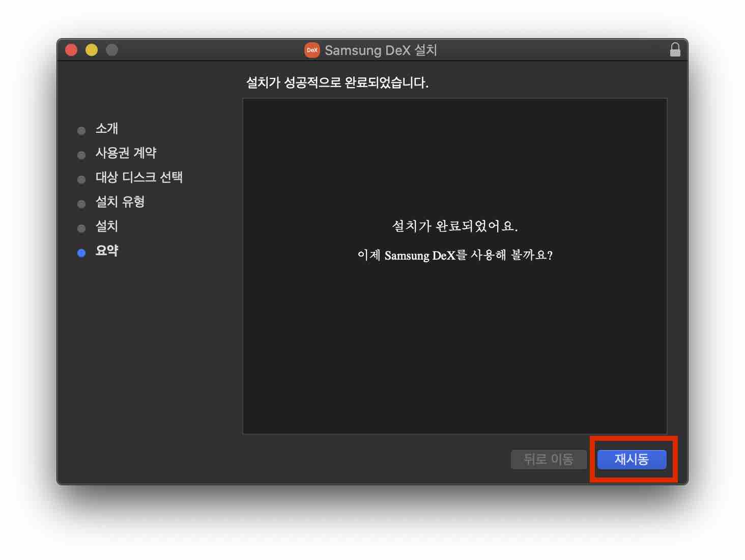Select the 요약 summary step

point(107,250)
